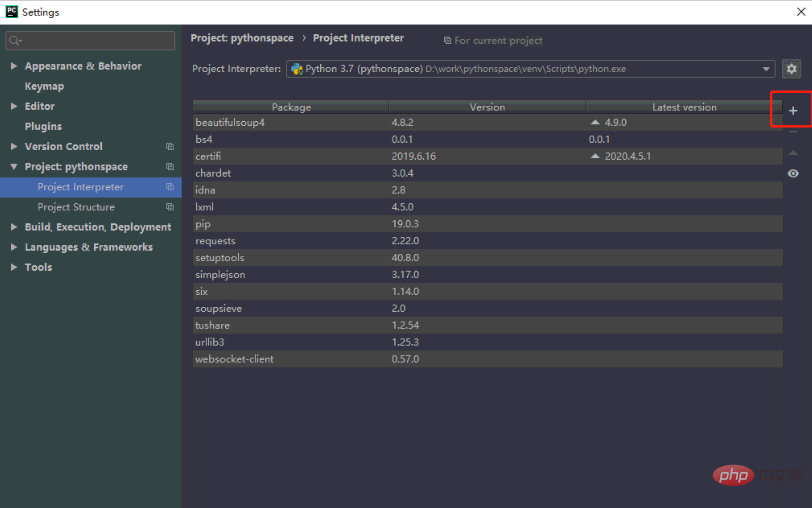This screenshot has width=812, height=508.
Task: Open the Plugins settings page
Action: (43, 126)
